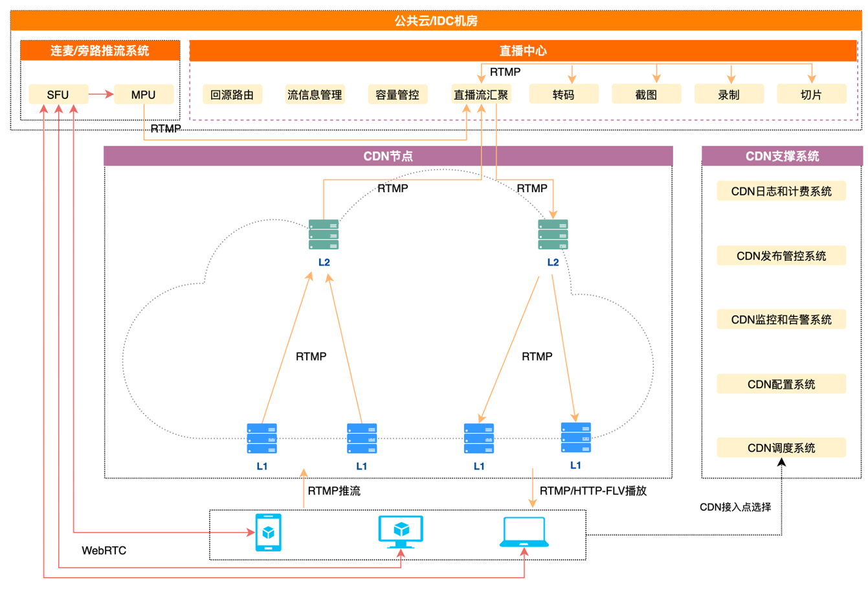This screenshot has width=868, height=589.
Task: Select the 录制 module box
Action: tap(729, 94)
